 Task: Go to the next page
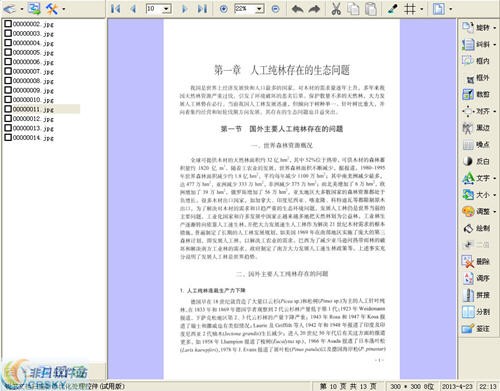click(184, 9)
